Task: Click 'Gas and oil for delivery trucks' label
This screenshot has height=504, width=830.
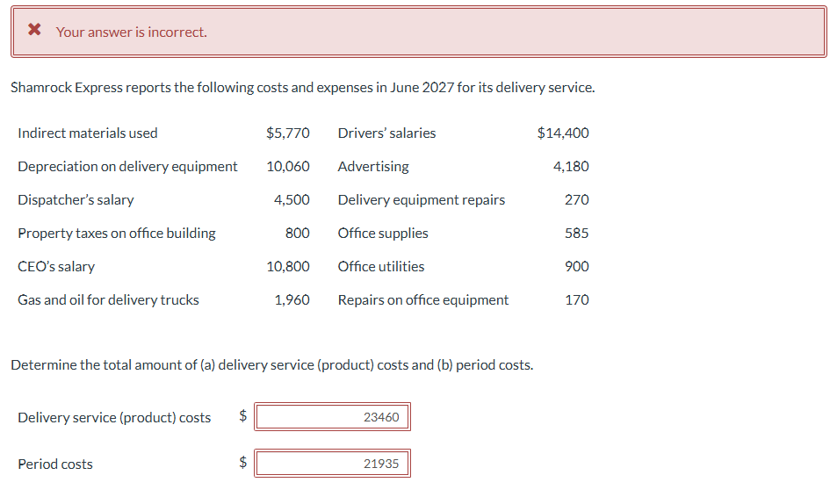Action: pyautogui.click(x=109, y=300)
